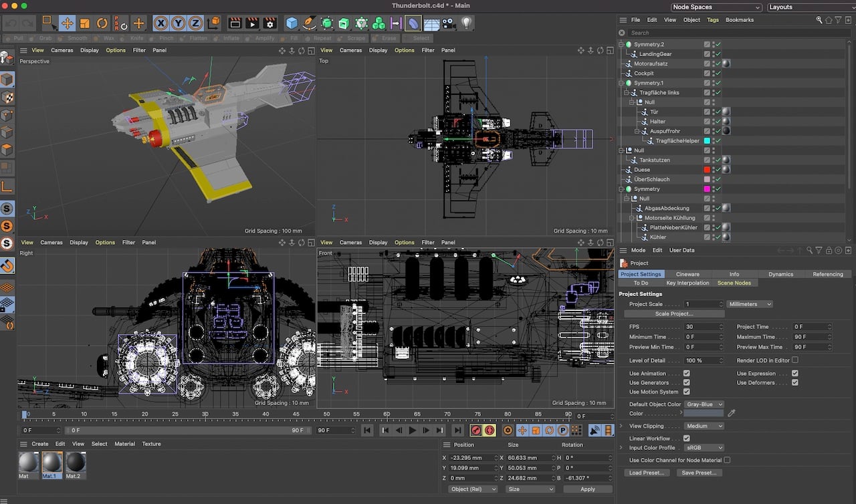Enable Render LOD in Editor
The image size is (856, 504).
coord(795,360)
